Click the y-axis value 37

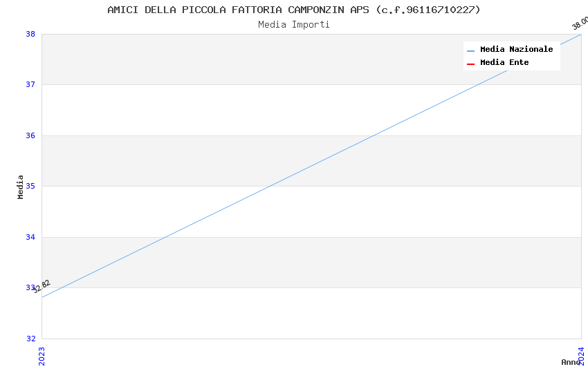tap(30, 84)
